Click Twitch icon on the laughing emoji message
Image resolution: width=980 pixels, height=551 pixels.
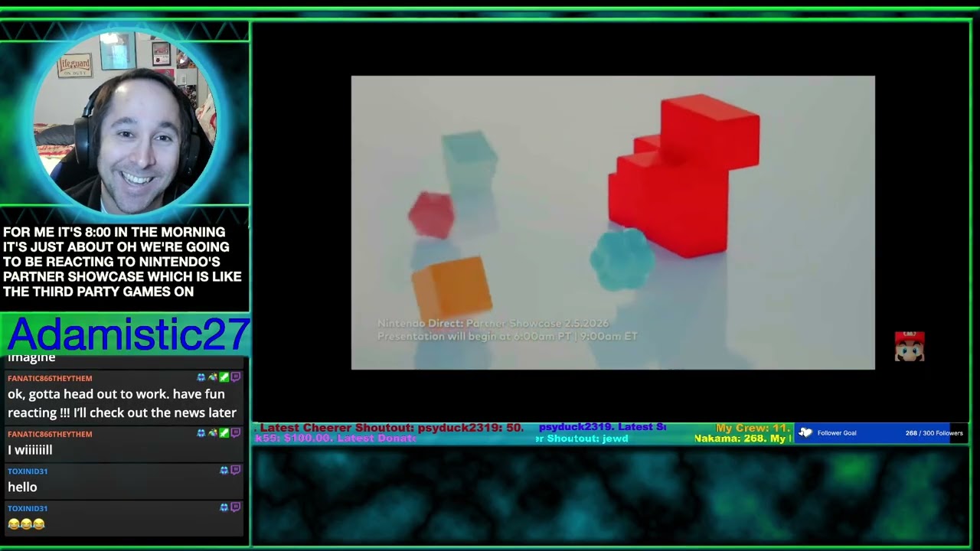pyautogui.click(x=236, y=507)
